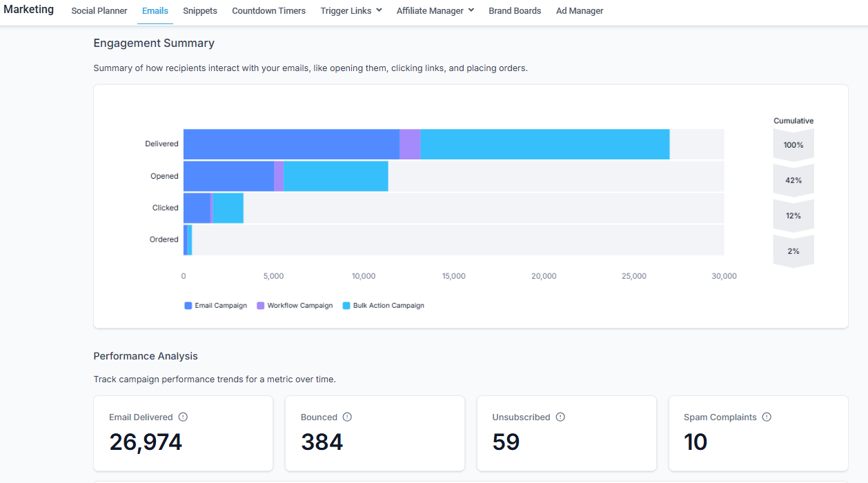The image size is (868, 483).
Task: Click info icon next to Unsubscribed
Action: point(560,417)
